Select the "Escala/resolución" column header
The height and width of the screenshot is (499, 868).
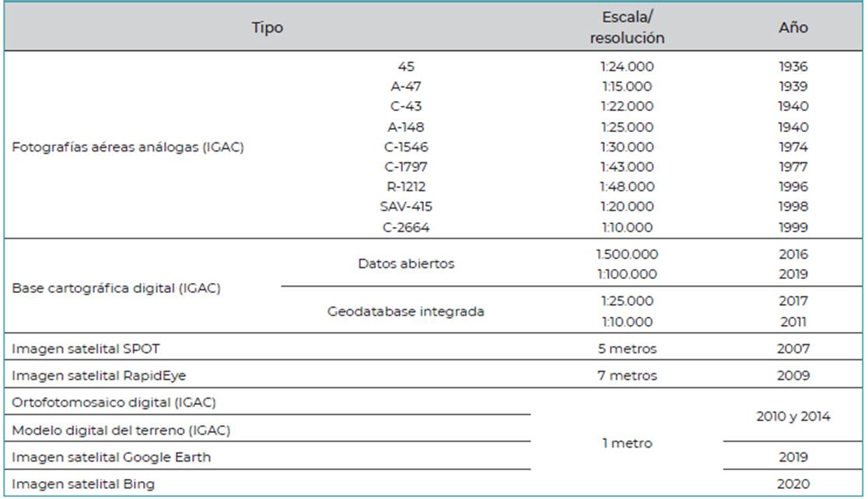coord(627,28)
